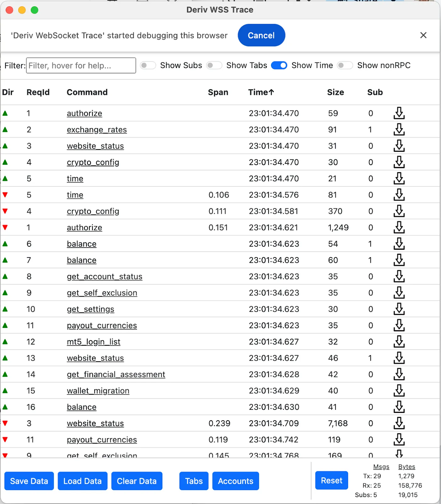The image size is (441, 504).
Task: Download website_status response size 7,168
Action: [x=399, y=423]
